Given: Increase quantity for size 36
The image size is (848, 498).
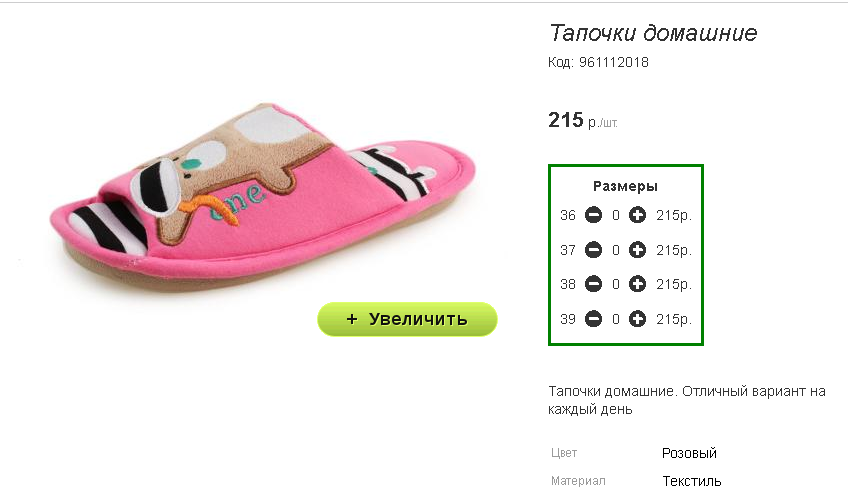Looking at the screenshot, I should click(637, 215).
